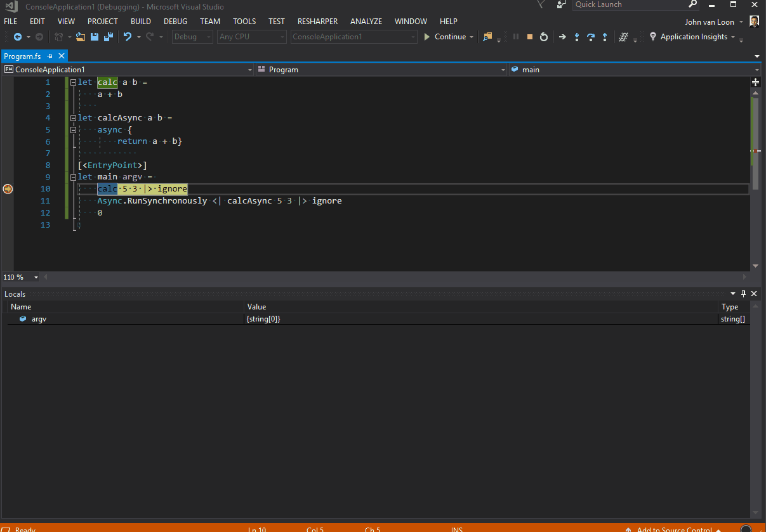Click the Break All pause icon
Viewport: 766px width, 532px height.
516,37
